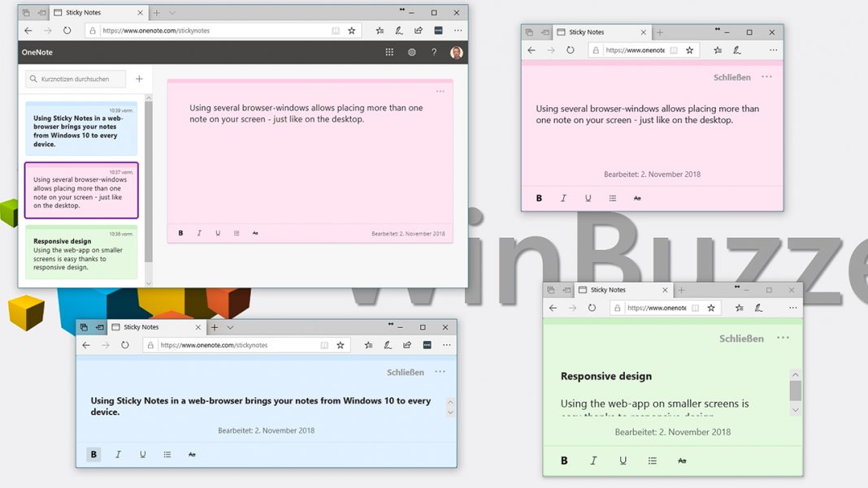Click the scrollbar down arrow in the green note window

click(796, 410)
